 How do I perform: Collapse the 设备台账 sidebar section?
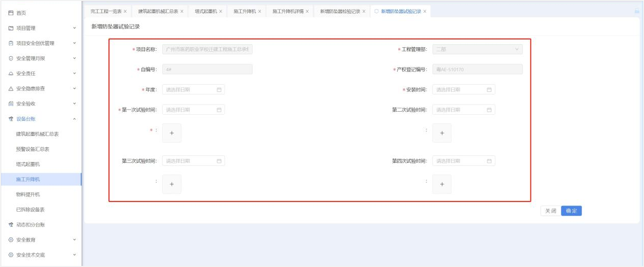coord(74,119)
